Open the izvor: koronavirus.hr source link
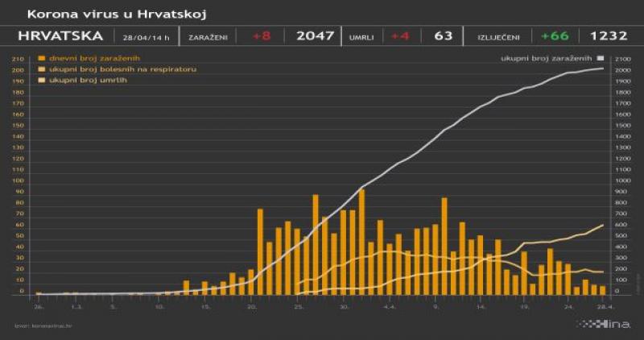Screen dimensions: 644x340 [x=39, y=325]
